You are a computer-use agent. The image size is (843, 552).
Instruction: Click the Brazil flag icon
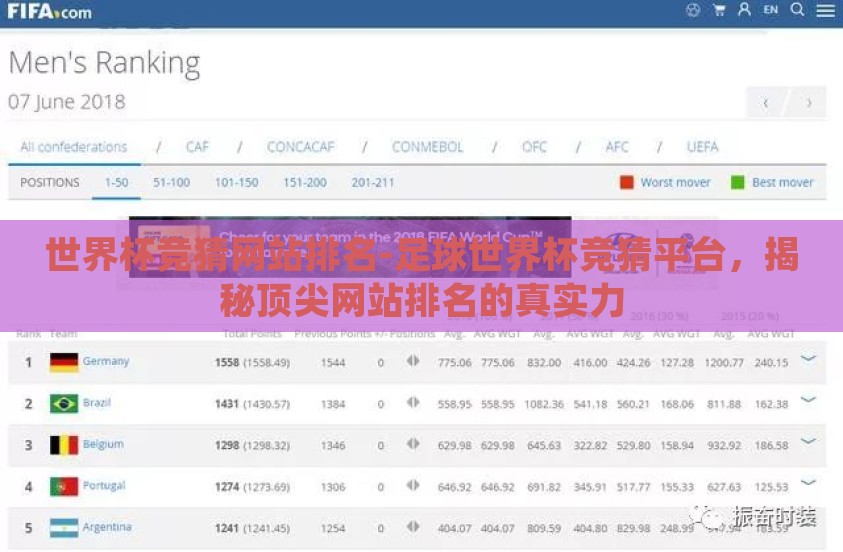click(64, 404)
